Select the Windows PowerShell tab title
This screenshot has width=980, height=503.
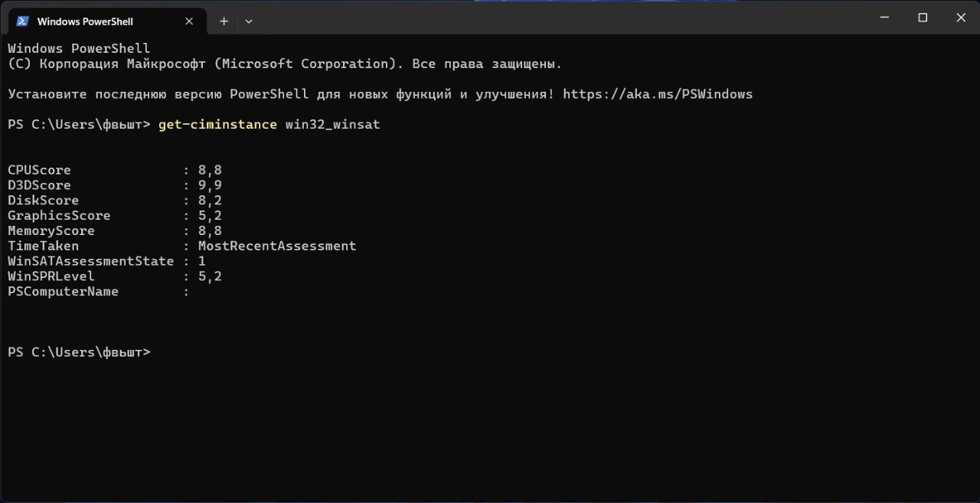pos(84,21)
